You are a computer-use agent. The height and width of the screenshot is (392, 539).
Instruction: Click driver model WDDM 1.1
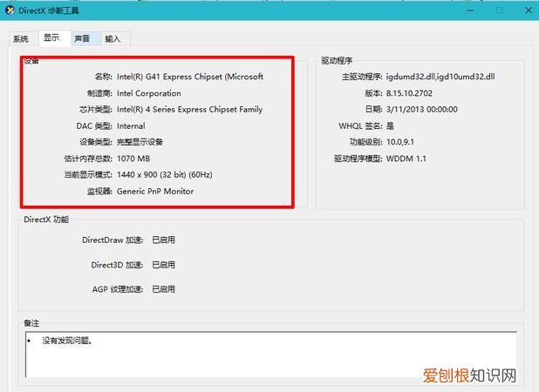[406, 159]
